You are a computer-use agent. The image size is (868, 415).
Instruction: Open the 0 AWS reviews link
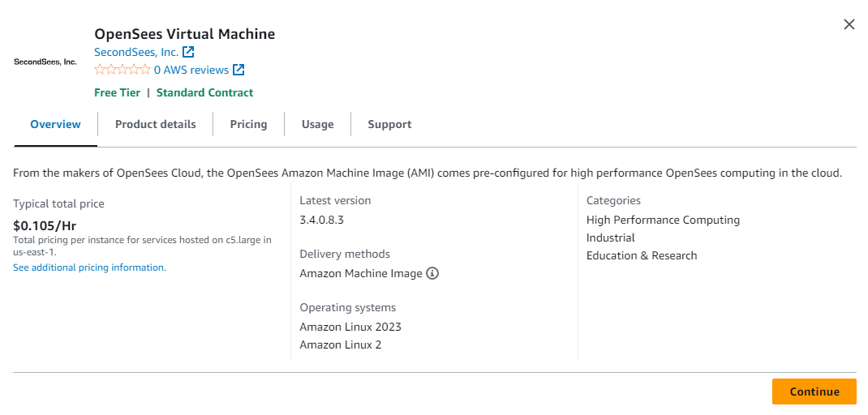[191, 70]
